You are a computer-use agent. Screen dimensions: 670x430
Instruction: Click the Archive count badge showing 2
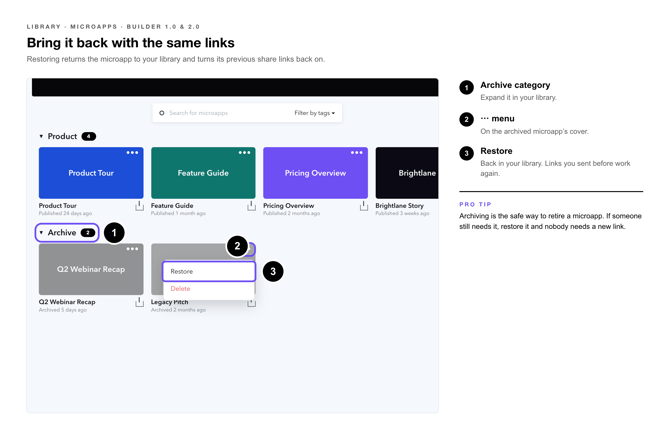click(x=88, y=233)
